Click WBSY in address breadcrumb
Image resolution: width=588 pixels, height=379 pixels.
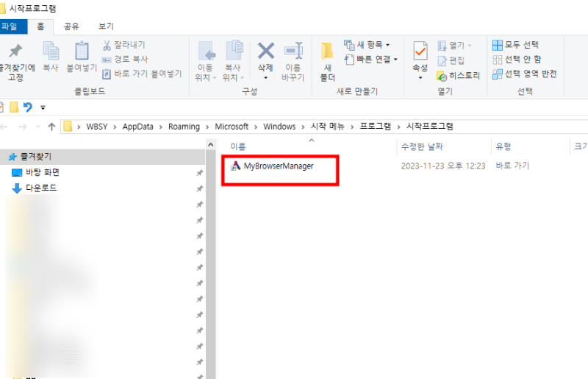[x=97, y=127]
